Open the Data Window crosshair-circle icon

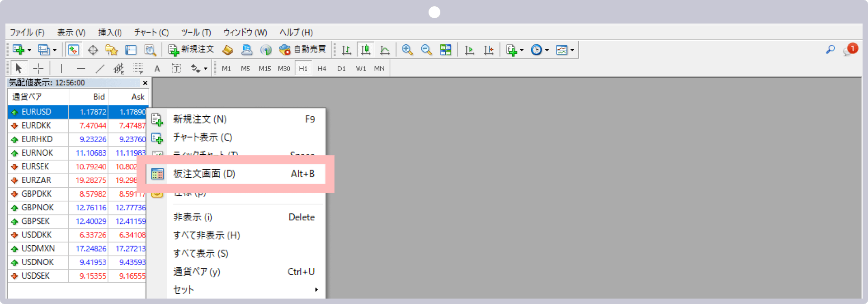click(93, 50)
